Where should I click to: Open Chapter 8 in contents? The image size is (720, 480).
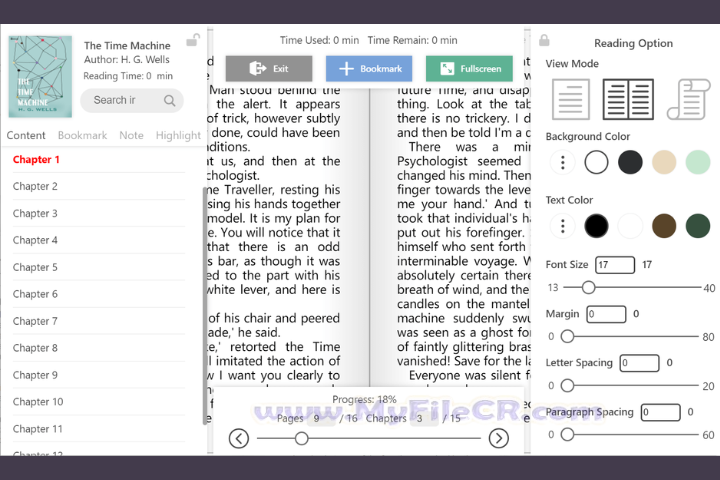pyautogui.click(x=99, y=348)
